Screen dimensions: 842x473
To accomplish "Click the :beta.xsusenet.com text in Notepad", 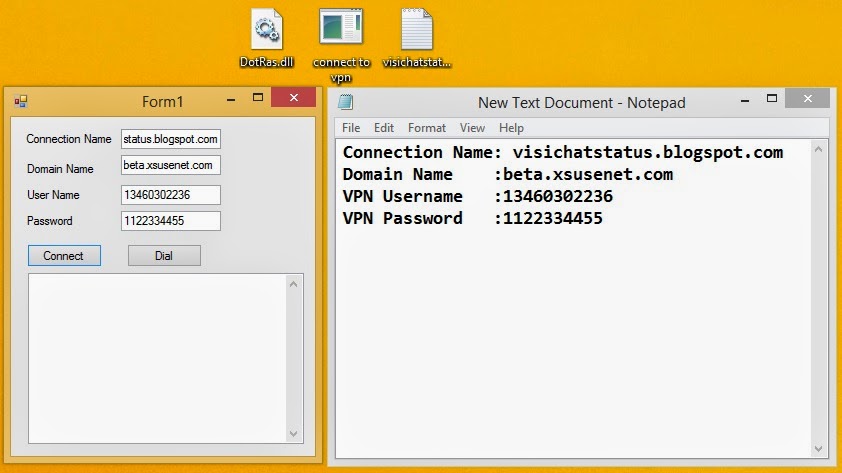I will click(583, 174).
